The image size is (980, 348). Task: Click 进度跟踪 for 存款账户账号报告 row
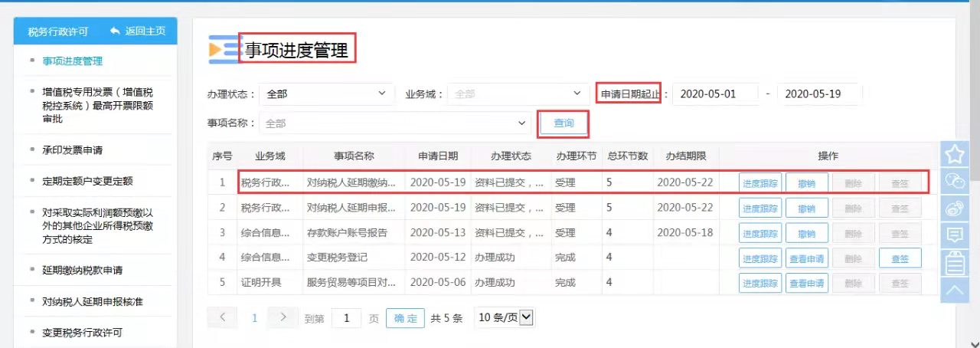(x=760, y=233)
